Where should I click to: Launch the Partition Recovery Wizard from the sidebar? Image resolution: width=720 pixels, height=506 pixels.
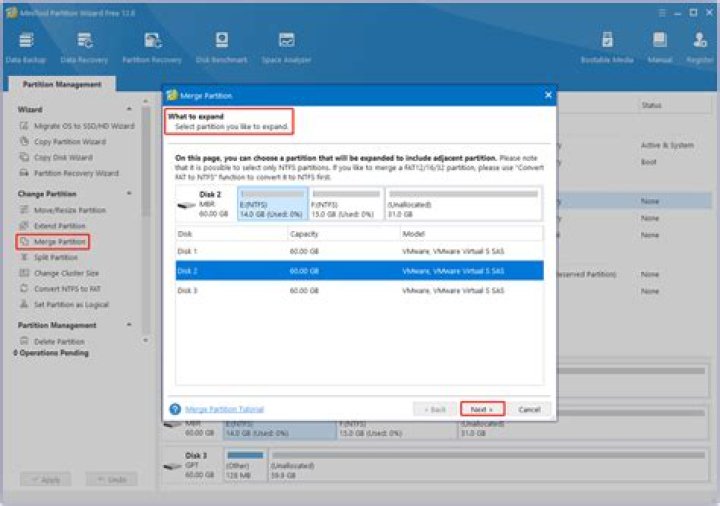tap(76, 173)
